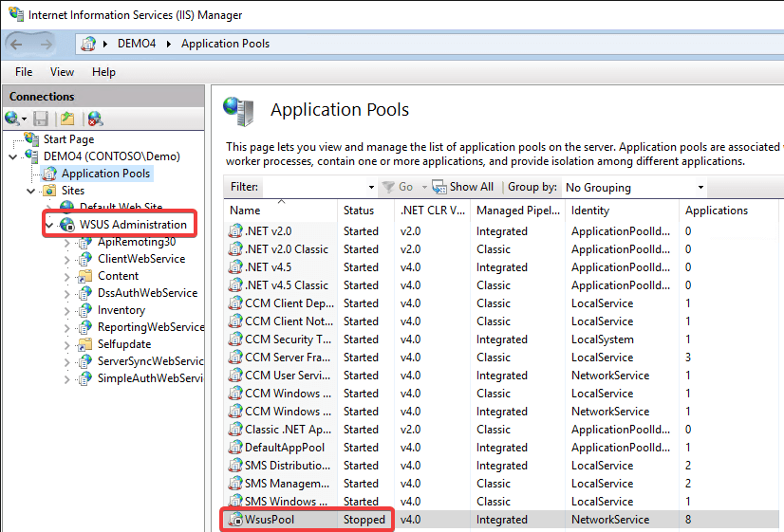
Task: Sort by the Name column header
Action: pyautogui.click(x=281, y=211)
